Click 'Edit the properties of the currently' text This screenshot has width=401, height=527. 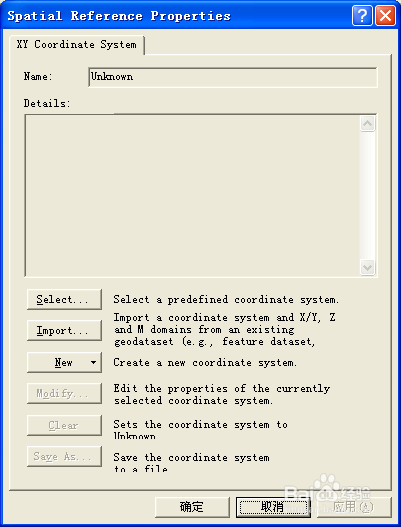(222, 389)
